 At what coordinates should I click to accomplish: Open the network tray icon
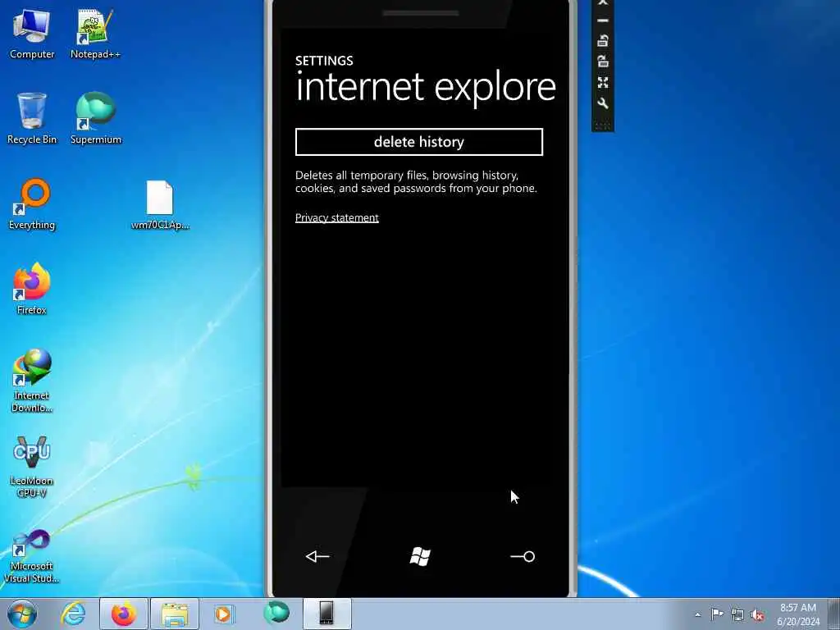737,615
